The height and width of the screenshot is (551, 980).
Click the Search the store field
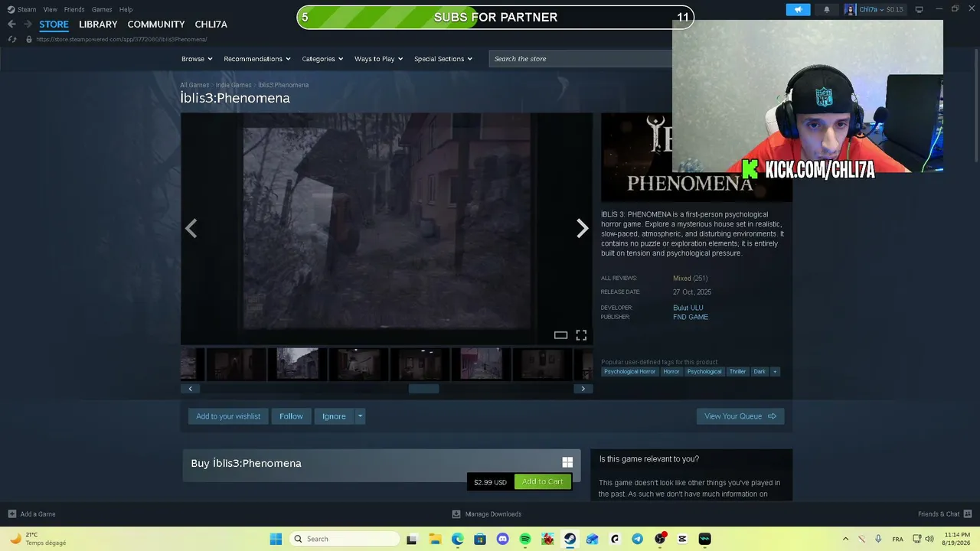(x=580, y=59)
